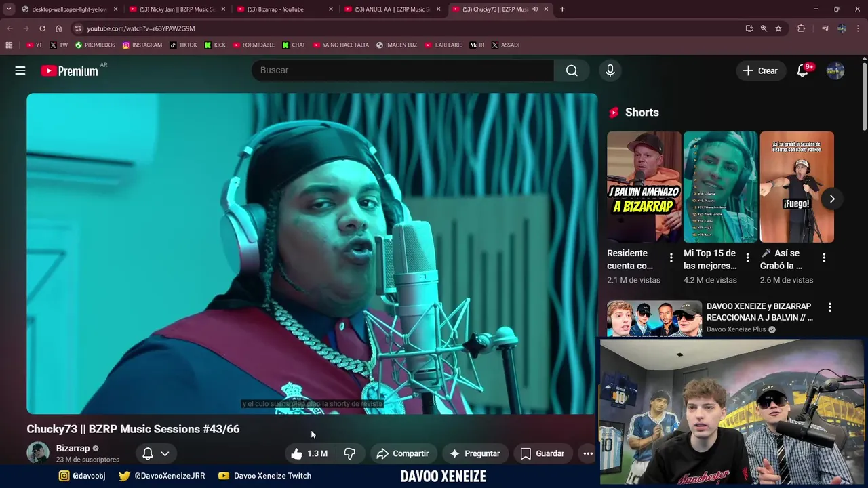Viewport: 868px width, 488px height.
Task: Go to the browser home page
Action: [x=58, y=28]
